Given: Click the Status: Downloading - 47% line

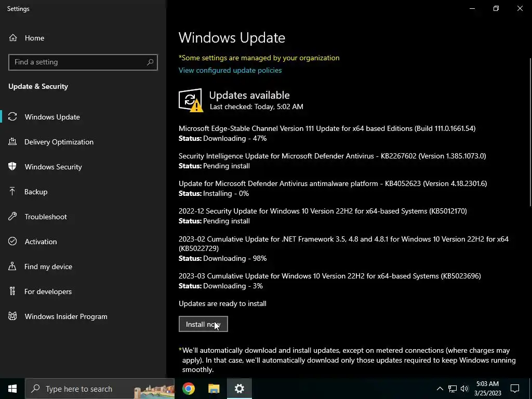Looking at the screenshot, I should point(222,138).
